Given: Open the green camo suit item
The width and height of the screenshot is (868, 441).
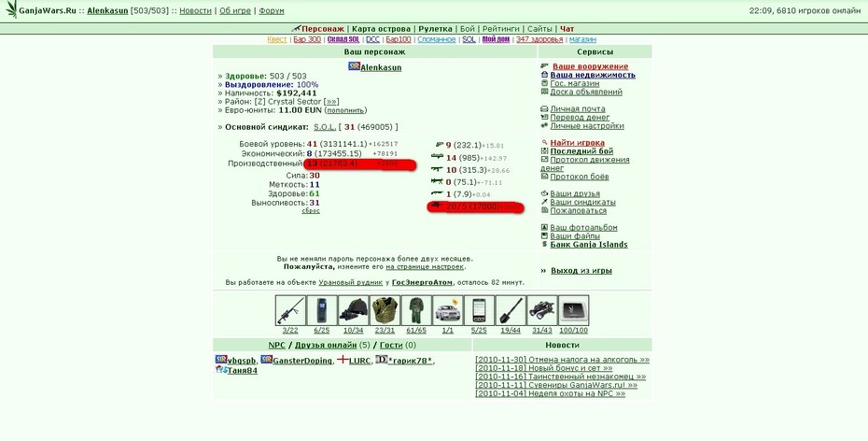Looking at the screenshot, I should coord(416,310).
